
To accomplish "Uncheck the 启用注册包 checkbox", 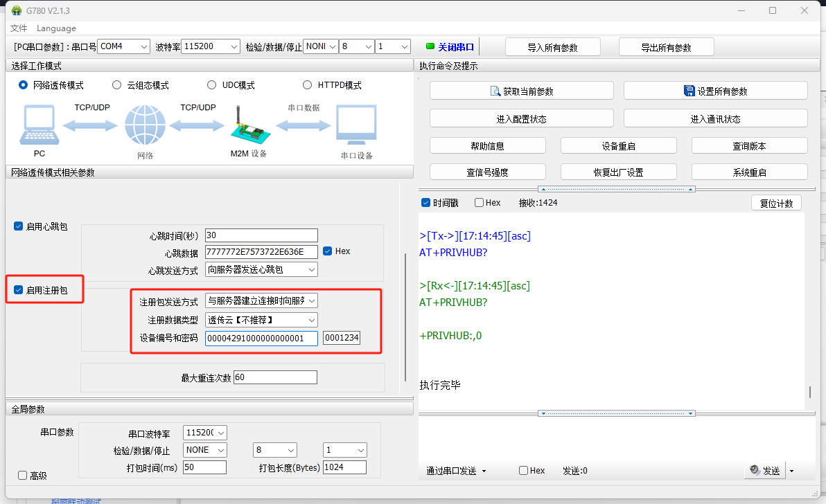I will pos(19,289).
